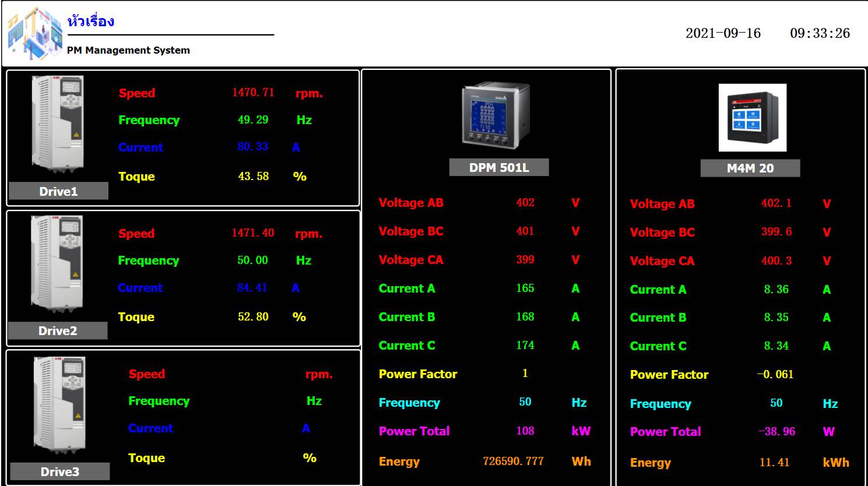Viewport: 868px width, 486px height.
Task: Select the DPM 501L label button
Action: pos(499,168)
